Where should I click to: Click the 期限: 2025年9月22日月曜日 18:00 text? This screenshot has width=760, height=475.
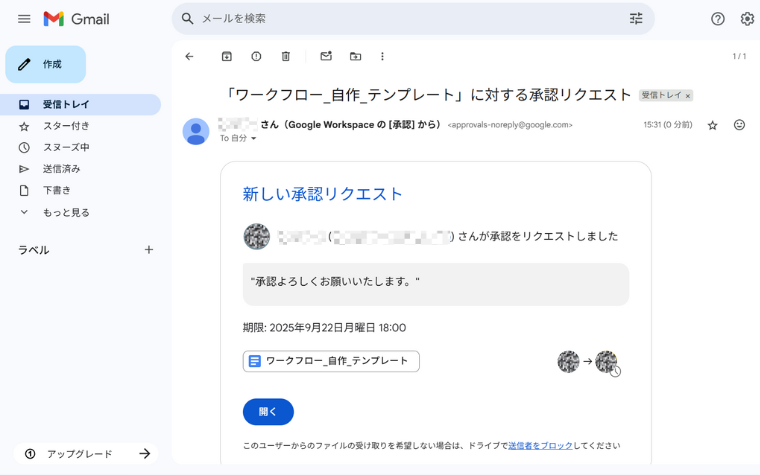click(x=324, y=328)
